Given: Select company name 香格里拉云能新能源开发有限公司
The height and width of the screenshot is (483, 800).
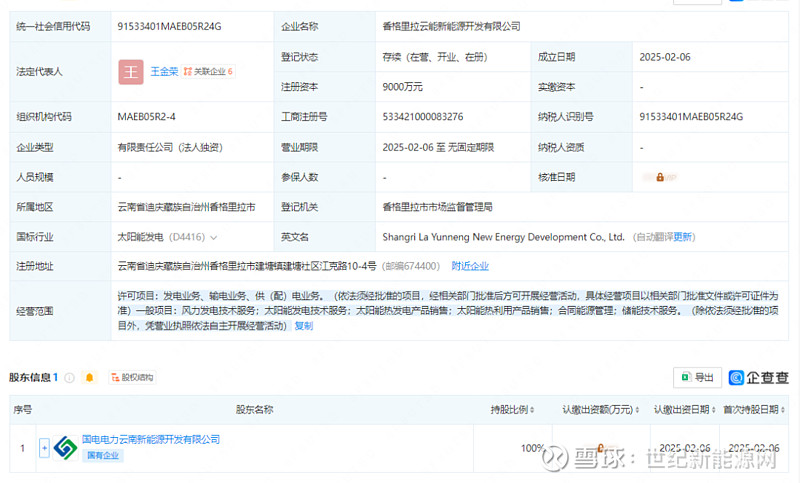Looking at the screenshot, I should [x=451, y=27].
